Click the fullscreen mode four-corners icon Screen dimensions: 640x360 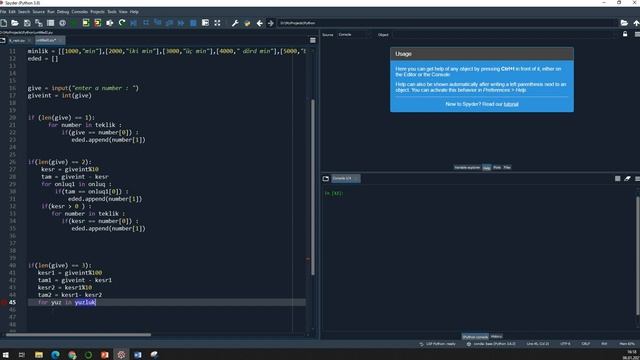coord(217,23)
